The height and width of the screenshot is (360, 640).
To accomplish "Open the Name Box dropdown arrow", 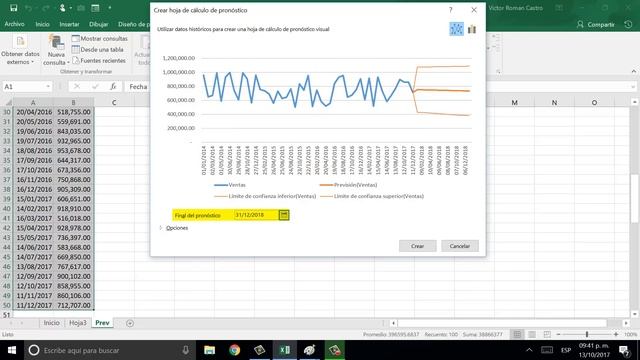I will pyautogui.click(x=48, y=87).
